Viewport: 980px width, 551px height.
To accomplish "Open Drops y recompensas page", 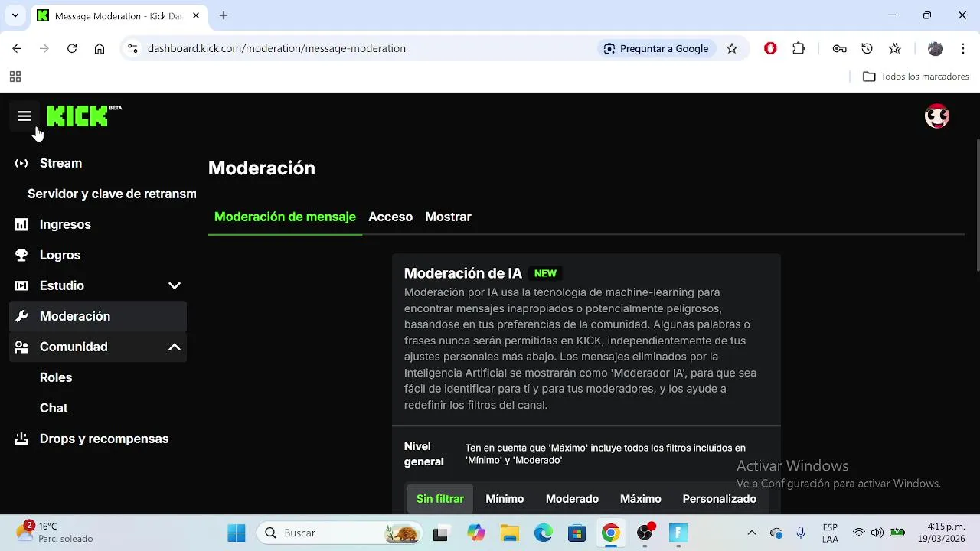I will click(x=98, y=439).
